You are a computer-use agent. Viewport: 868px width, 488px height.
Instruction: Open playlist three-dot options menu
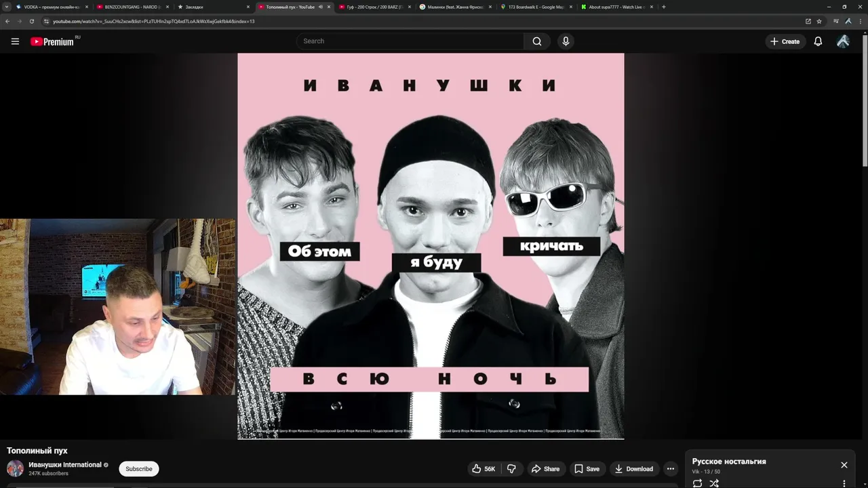[x=844, y=483]
